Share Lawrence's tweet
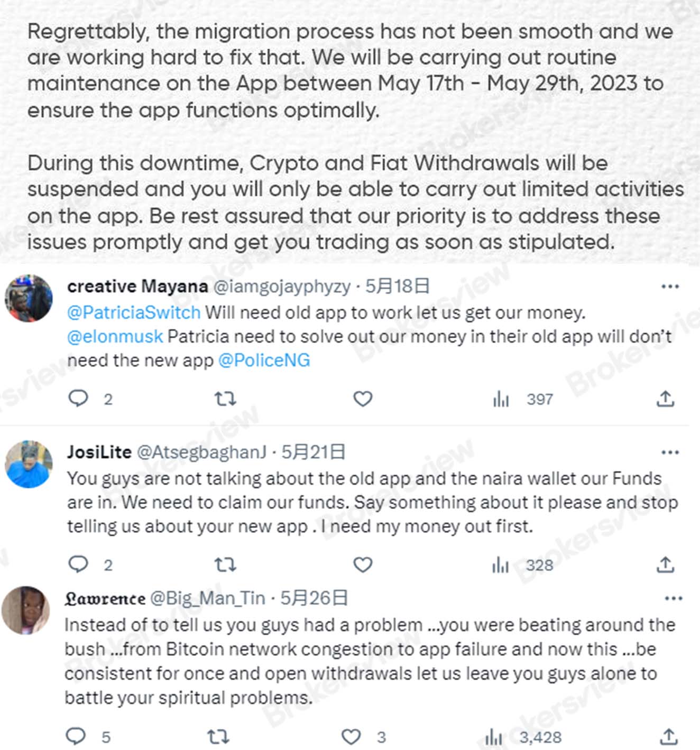Viewport: 700px width, 750px height. [669, 735]
